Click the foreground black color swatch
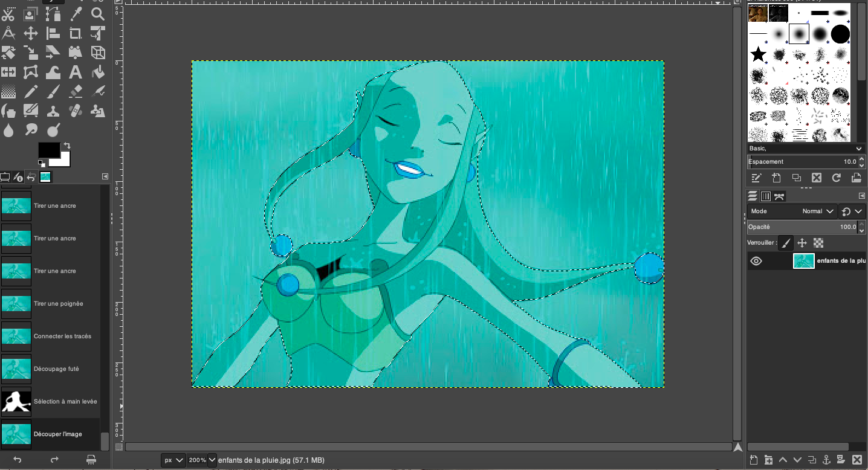The image size is (868, 470). pyautogui.click(x=48, y=149)
